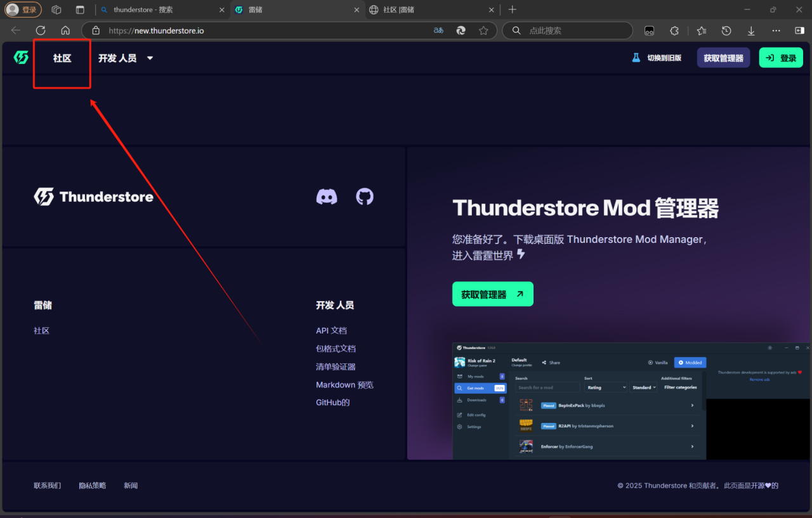
Task: Click the Edge icon beside the translate icon
Action: pos(461,30)
